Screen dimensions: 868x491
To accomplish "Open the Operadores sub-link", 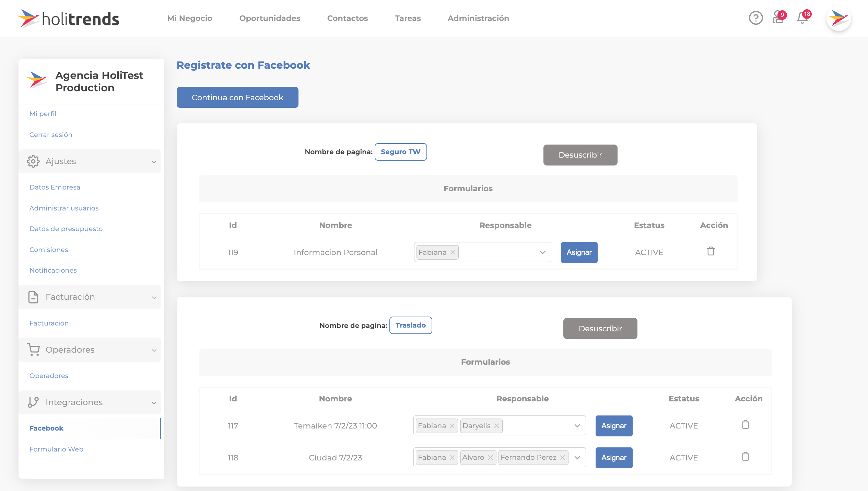I will pyautogui.click(x=49, y=376).
